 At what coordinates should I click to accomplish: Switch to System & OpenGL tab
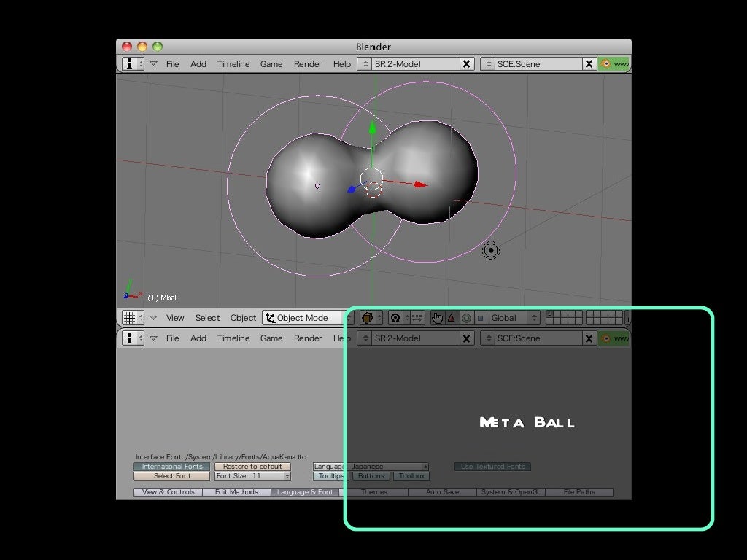pyautogui.click(x=511, y=492)
